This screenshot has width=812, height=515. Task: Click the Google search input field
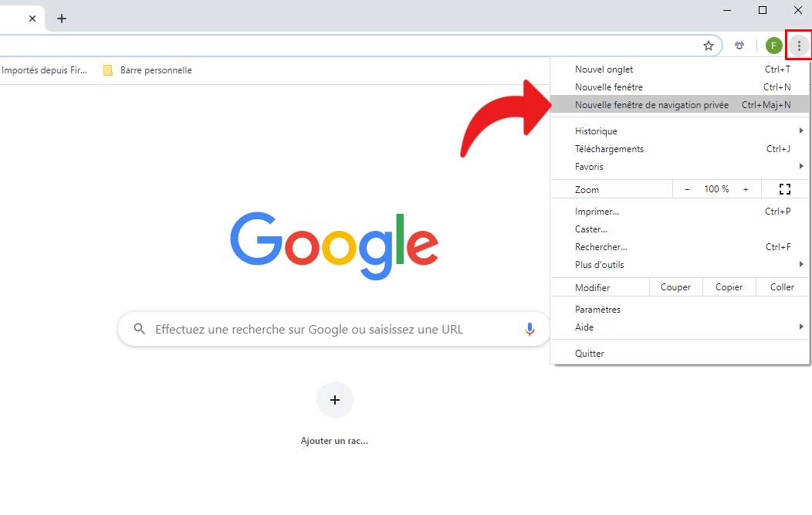(x=324, y=330)
